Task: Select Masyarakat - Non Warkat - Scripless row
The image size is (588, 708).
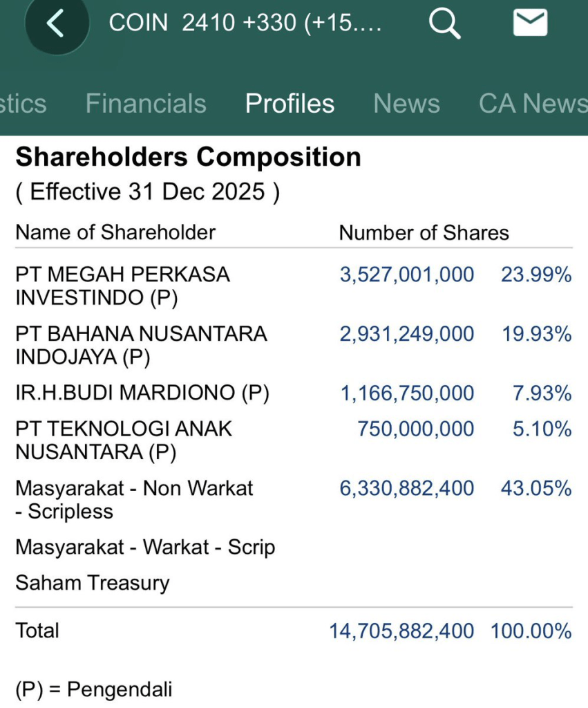Action: [x=134, y=500]
